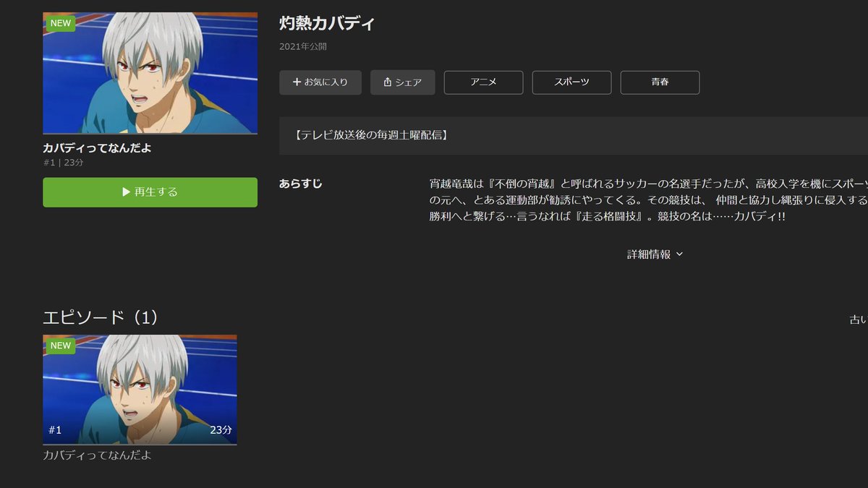Expand 詳細情報 to show full details

tap(655, 255)
